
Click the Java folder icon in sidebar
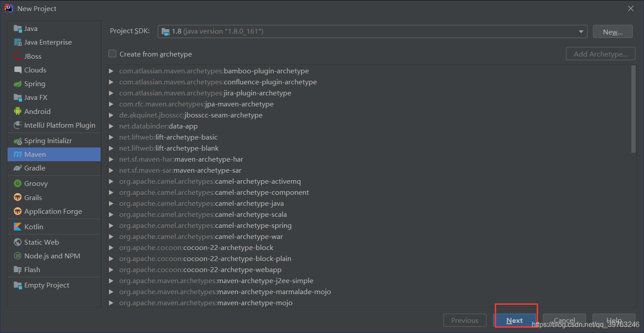coord(18,29)
